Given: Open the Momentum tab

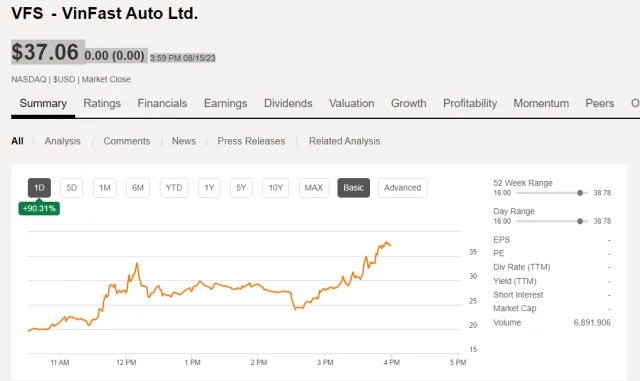Looking at the screenshot, I should click(541, 103).
